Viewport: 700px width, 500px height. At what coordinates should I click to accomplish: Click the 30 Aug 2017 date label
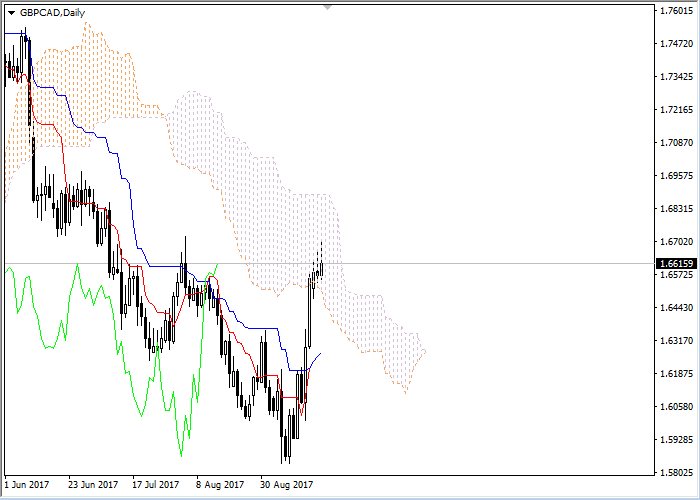286,484
